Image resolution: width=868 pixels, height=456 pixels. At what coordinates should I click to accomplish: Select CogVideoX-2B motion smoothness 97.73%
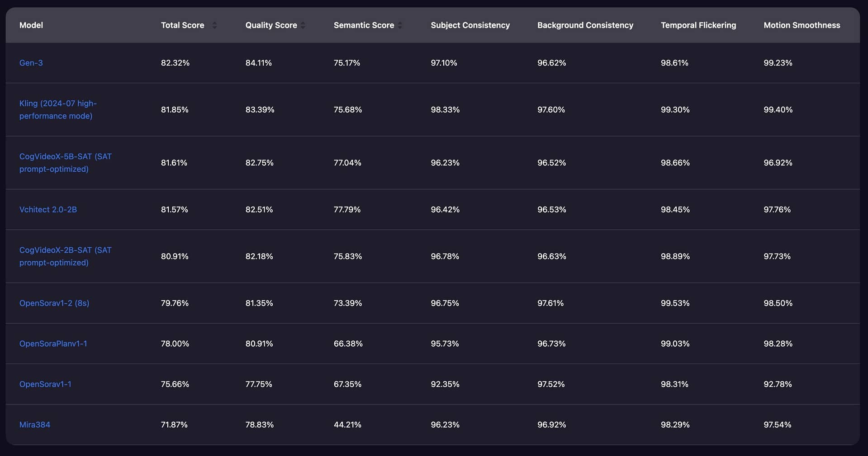(777, 256)
